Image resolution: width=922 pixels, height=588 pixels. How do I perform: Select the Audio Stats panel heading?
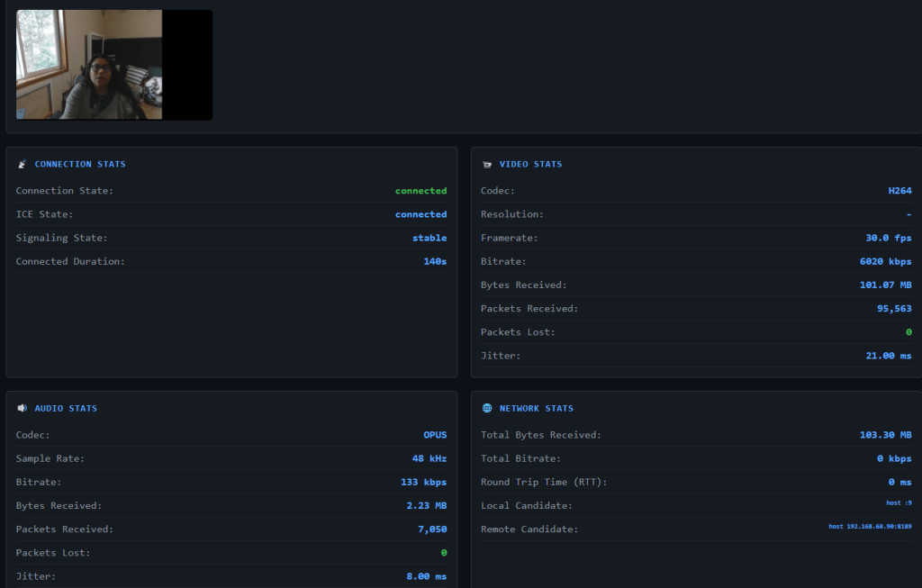pyautogui.click(x=66, y=409)
